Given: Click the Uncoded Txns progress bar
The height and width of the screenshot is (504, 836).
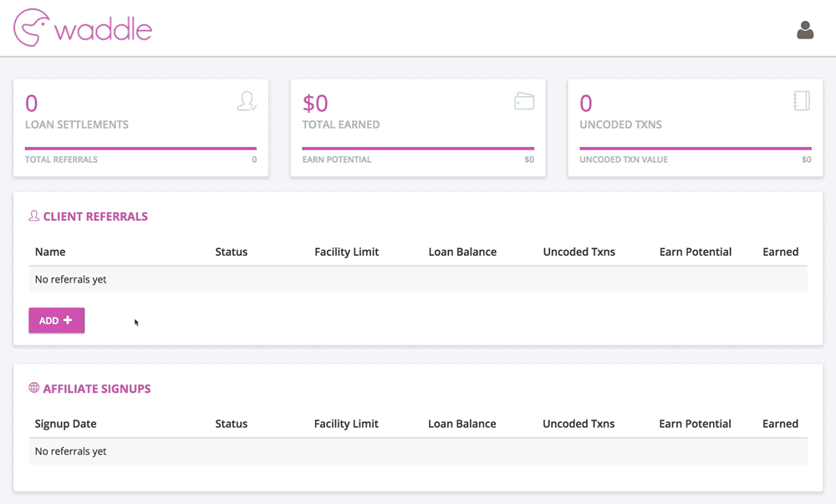Looking at the screenshot, I should pos(696,148).
